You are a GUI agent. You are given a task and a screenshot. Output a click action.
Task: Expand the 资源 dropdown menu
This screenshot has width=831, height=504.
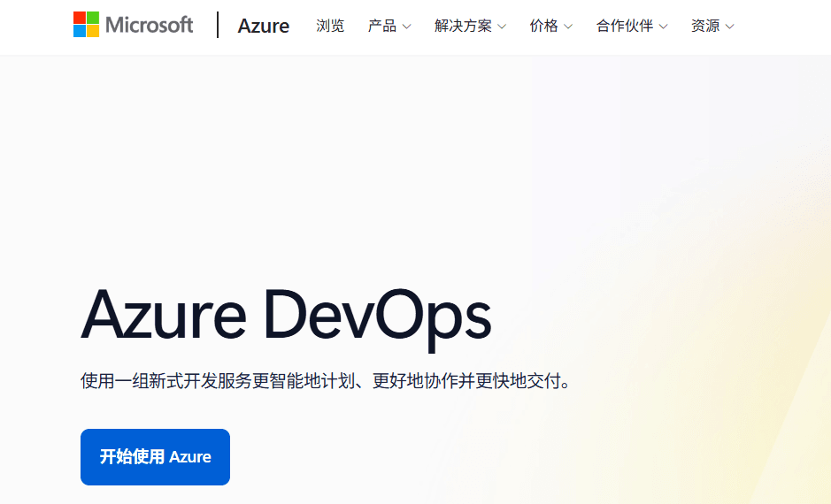(712, 26)
